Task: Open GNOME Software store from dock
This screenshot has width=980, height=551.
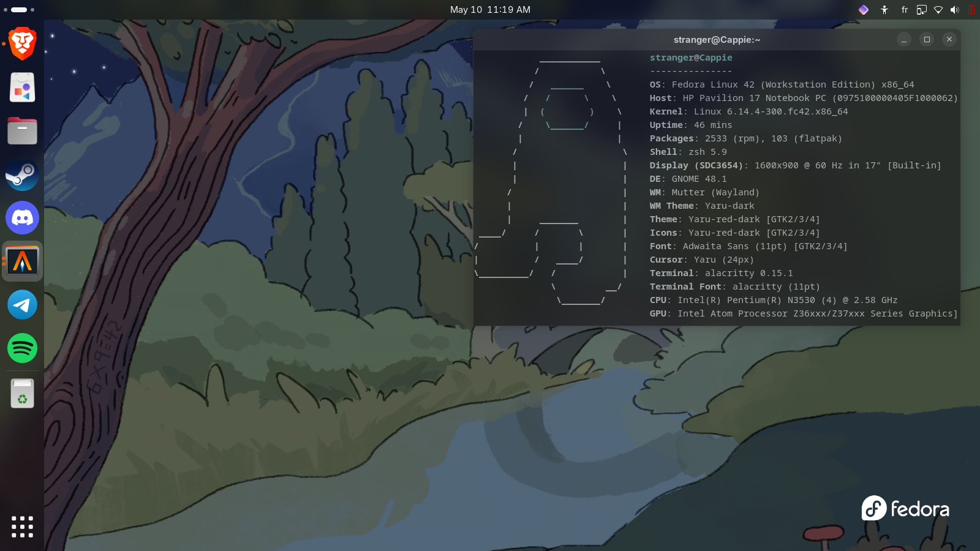Action: click(x=22, y=88)
